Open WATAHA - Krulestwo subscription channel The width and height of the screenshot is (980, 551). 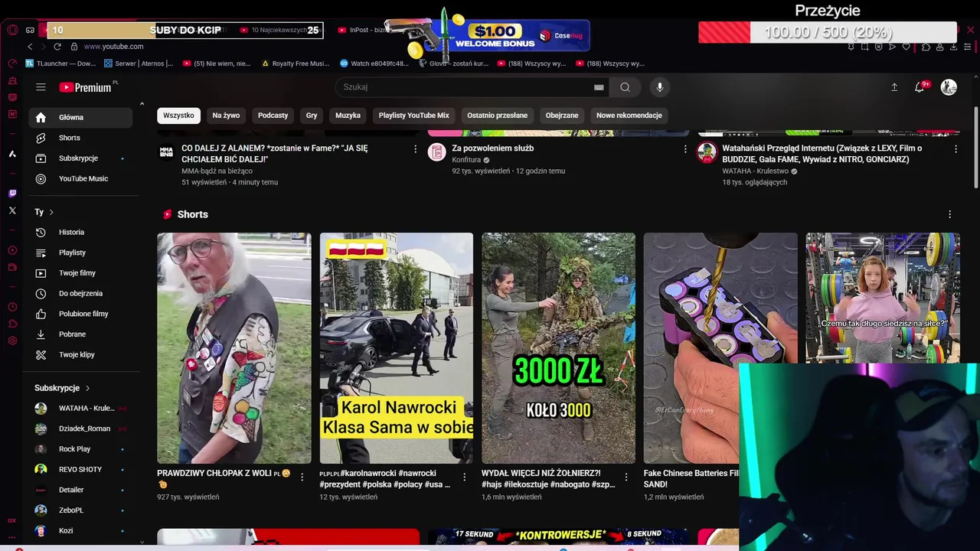80,408
